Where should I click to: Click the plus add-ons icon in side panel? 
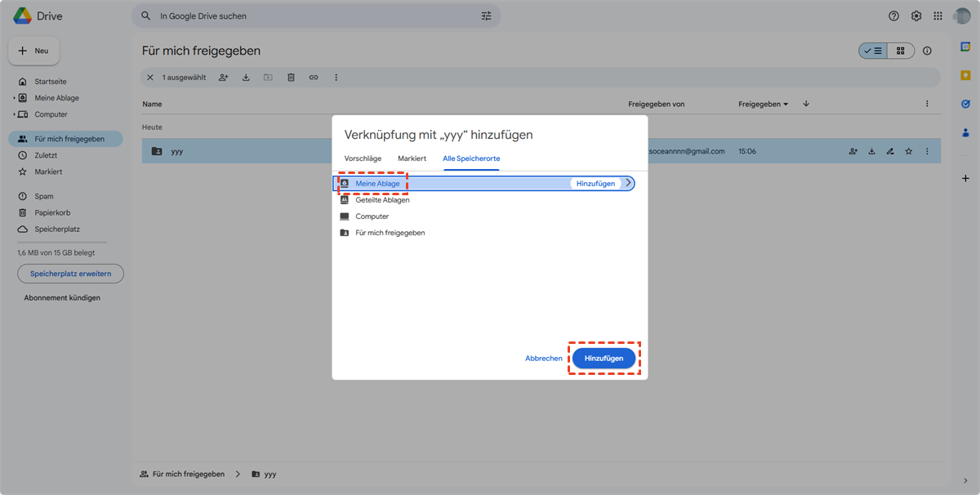(965, 178)
